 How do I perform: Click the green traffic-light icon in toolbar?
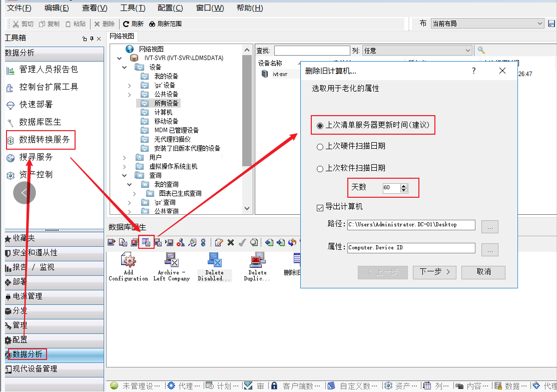point(203,243)
